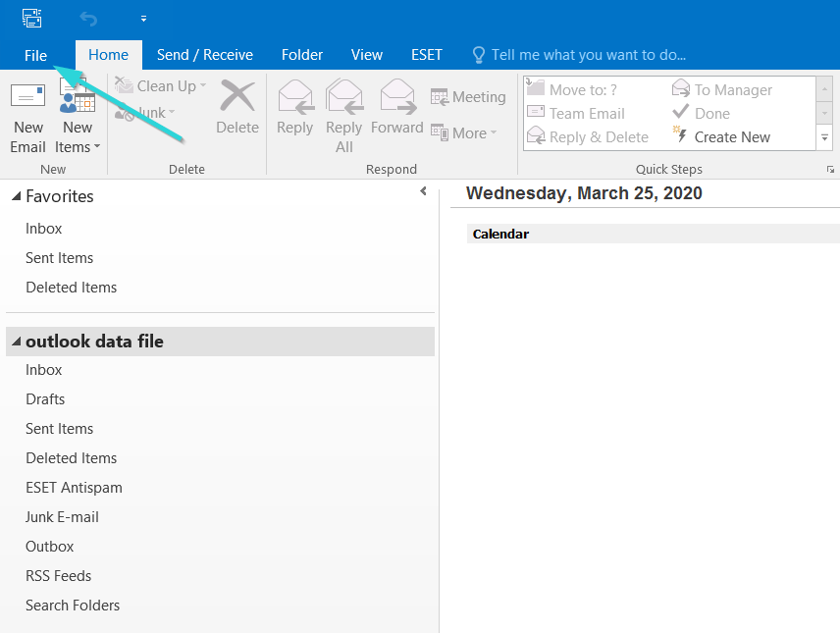Click the Reply envelope icon
Screen dimensions: 840x633
pos(295,96)
